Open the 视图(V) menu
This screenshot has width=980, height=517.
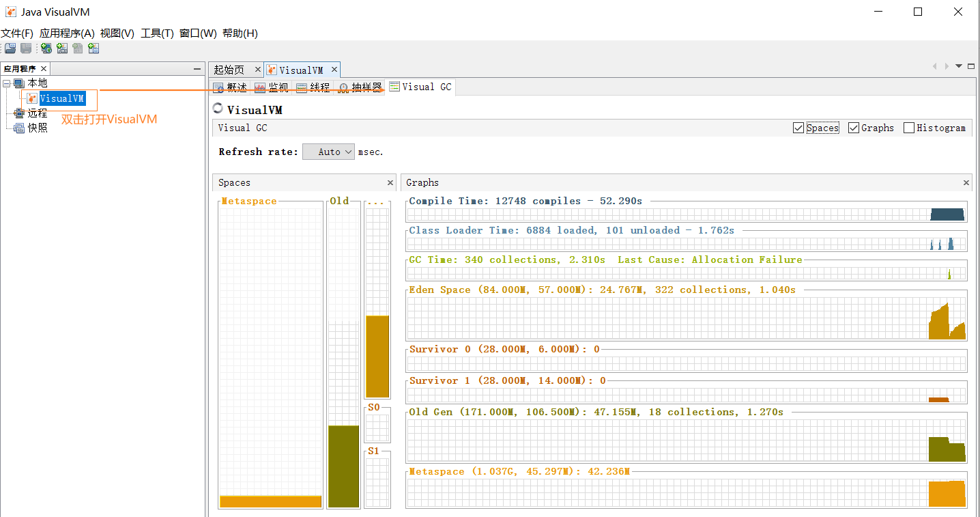tap(117, 33)
